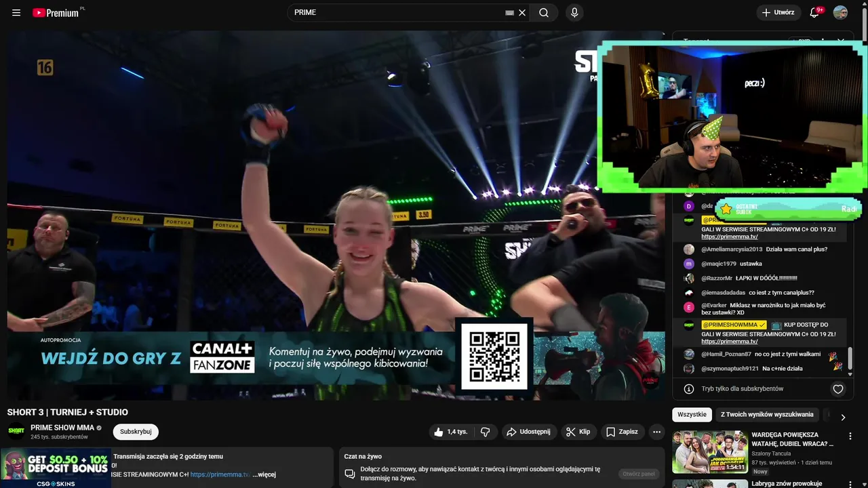The height and width of the screenshot is (488, 868).
Task: Create a clip with the Klip button
Action: (578, 432)
